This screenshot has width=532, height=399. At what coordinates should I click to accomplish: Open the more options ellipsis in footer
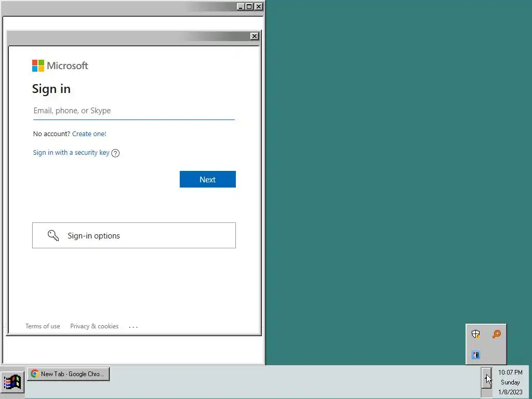pos(134,327)
